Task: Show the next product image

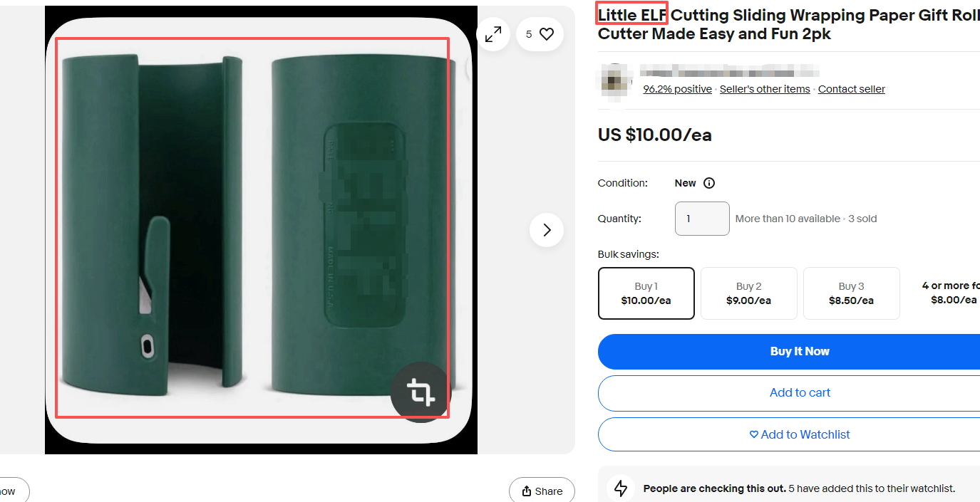Action: (x=547, y=230)
